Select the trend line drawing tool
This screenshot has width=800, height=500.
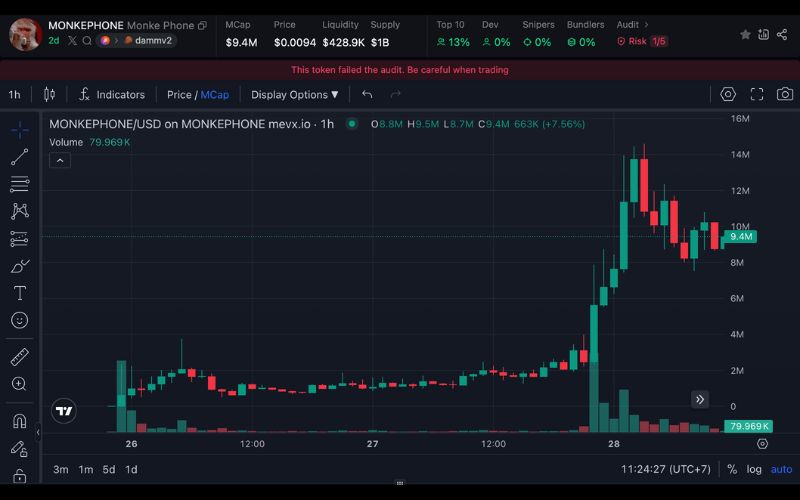click(x=19, y=157)
